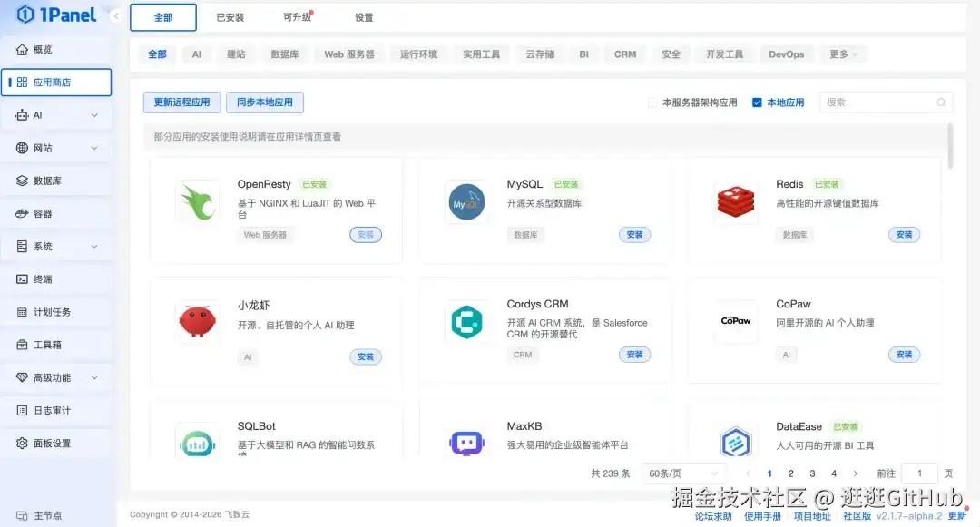Image resolution: width=980 pixels, height=527 pixels.
Task: Switch to the 设置 tab
Action: [364, 17]
